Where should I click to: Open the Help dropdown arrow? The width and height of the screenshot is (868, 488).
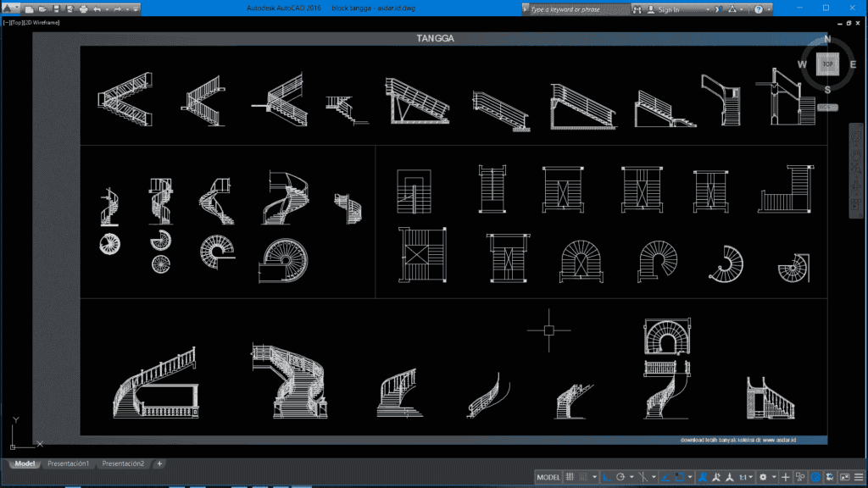(x=769, y=9)
